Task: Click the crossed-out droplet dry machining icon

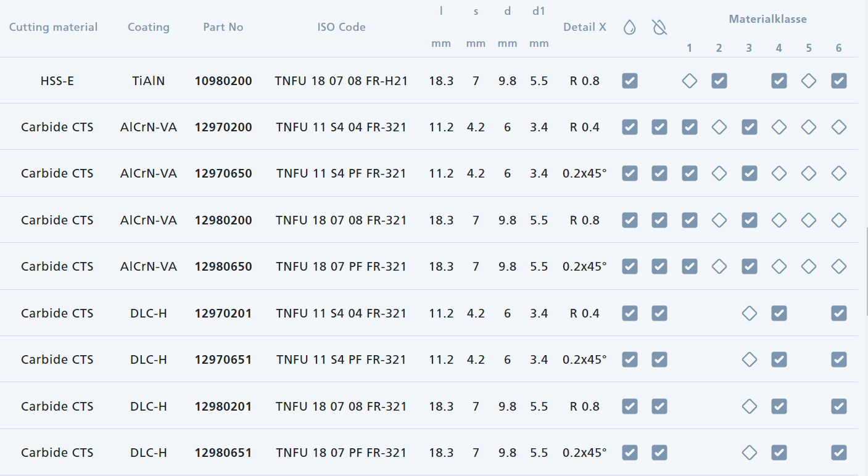Action: coord(659,27)
